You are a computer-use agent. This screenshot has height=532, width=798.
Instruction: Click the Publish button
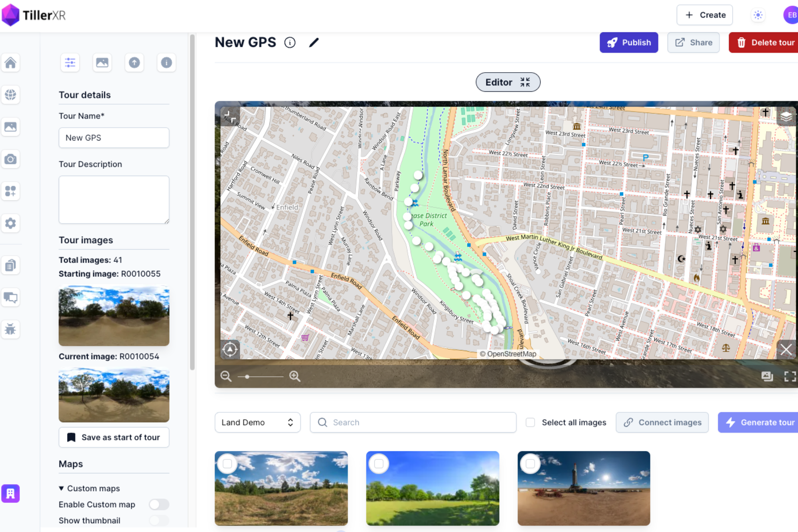point(628,42)
